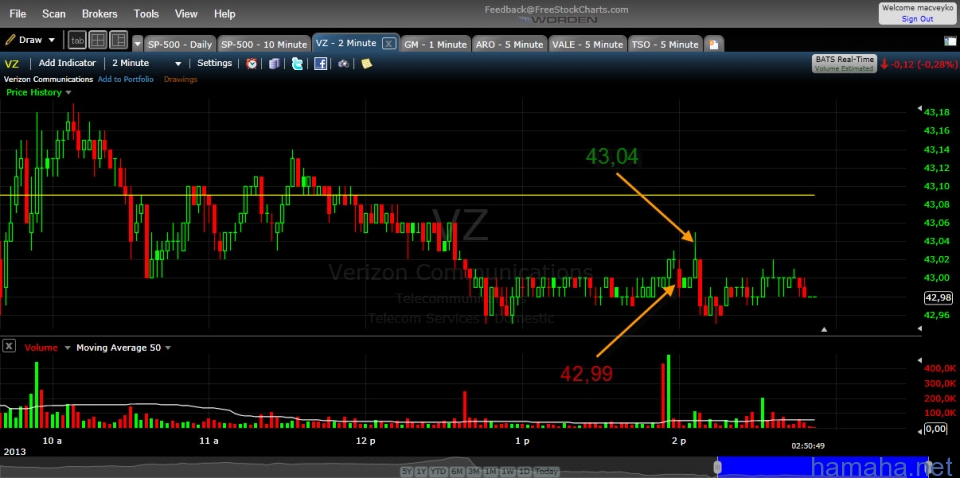Select the split-pane layout icon
Screen dimensions: 960x478
[118, 40]
